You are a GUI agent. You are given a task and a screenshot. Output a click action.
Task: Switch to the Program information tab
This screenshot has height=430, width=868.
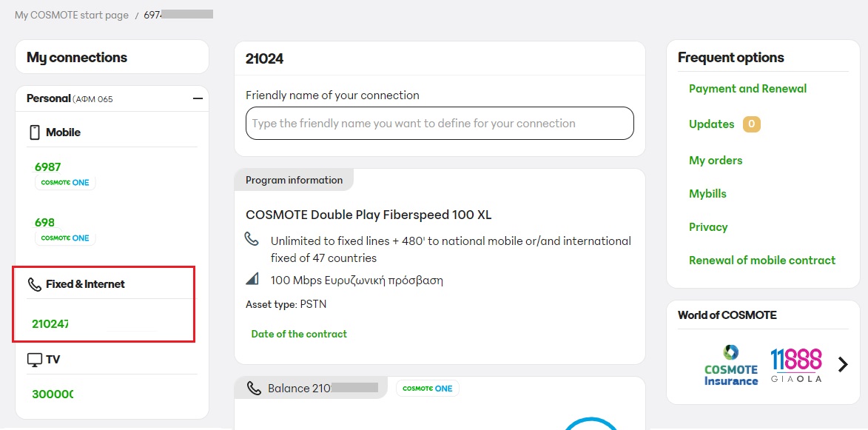coord(293,179)
